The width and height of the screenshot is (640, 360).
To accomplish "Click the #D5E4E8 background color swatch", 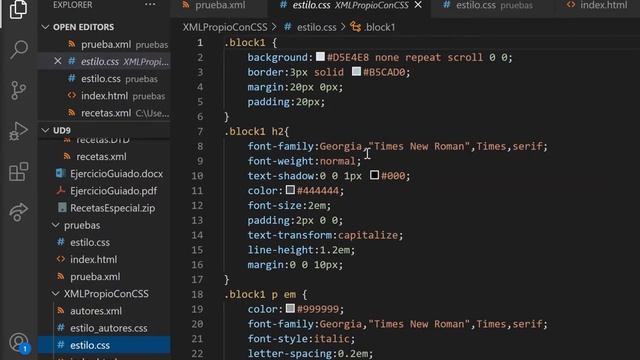I will [x=320, y=57].
